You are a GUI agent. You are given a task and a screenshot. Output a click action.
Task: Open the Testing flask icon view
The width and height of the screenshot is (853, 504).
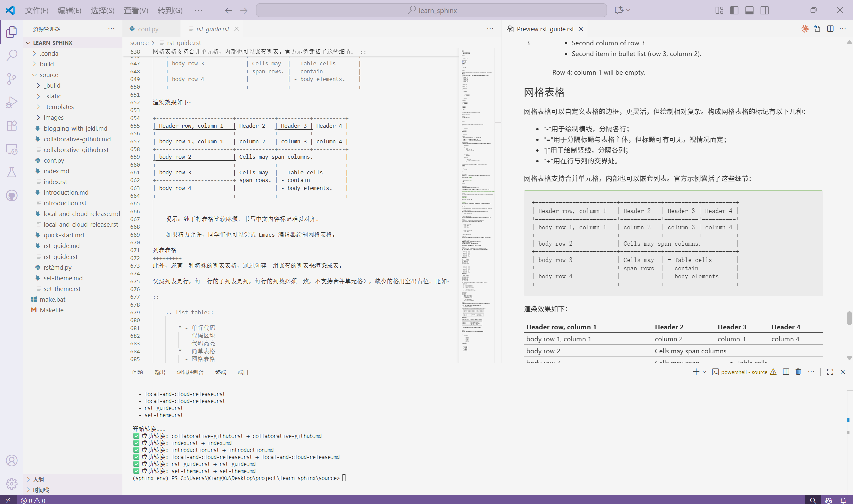click(x=12, y=172)
